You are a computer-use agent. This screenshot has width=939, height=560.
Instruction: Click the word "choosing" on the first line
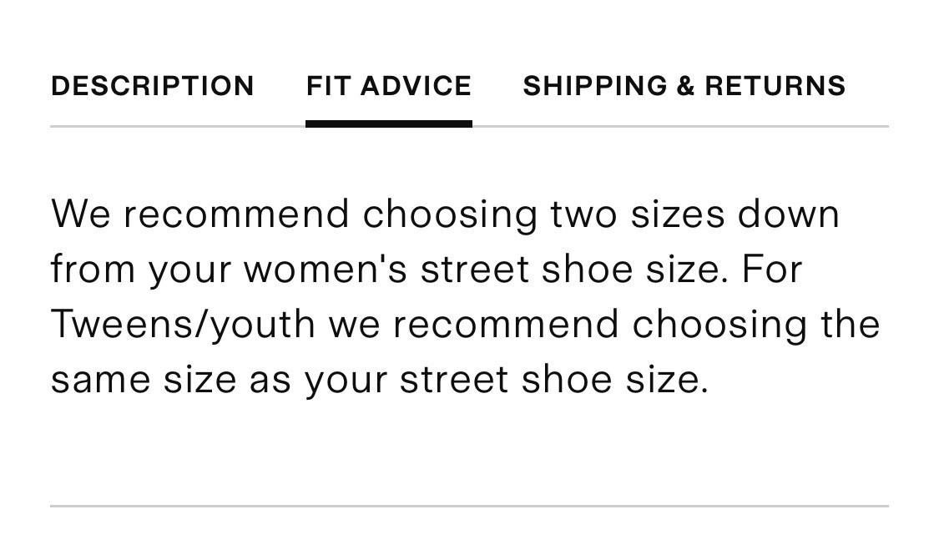coord(450,214)
